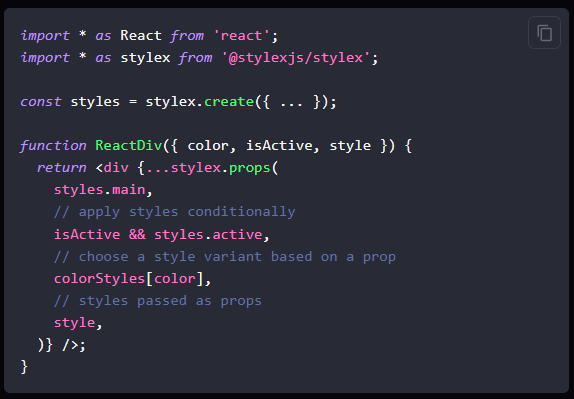Click comment 'choose a style variant based on a prop'
The height and width of the screenshot is (399, 574).
click(225, 257)
